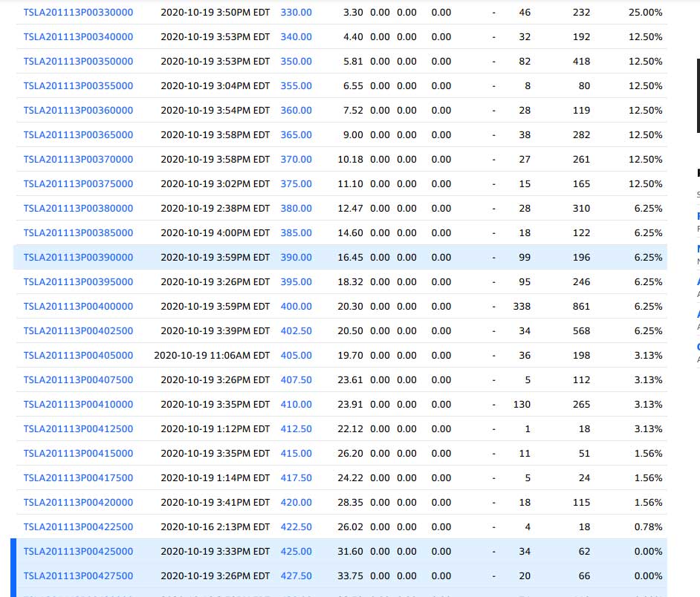
Task: Select the 412.50 strike price link
Action: point(296,430)
